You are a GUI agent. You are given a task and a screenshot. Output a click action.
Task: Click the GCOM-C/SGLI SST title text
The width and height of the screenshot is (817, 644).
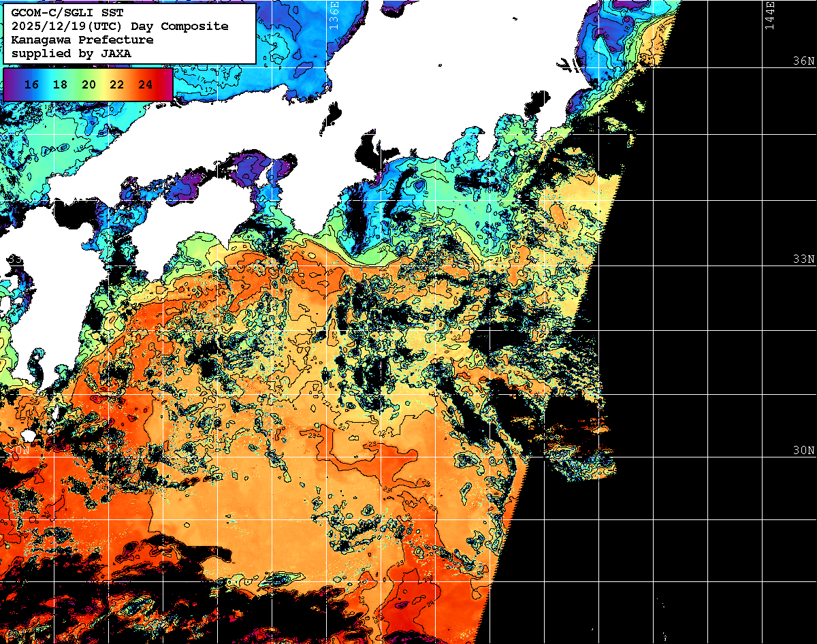click(67, 13)
